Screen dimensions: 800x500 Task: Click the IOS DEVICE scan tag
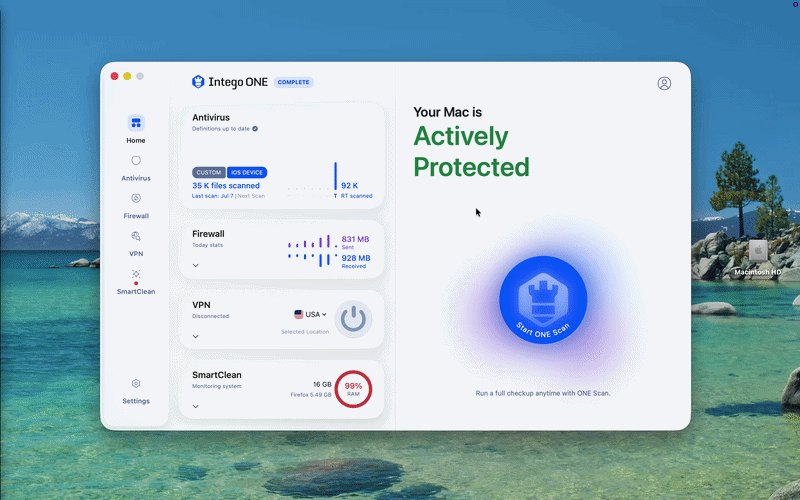(247, 172)
